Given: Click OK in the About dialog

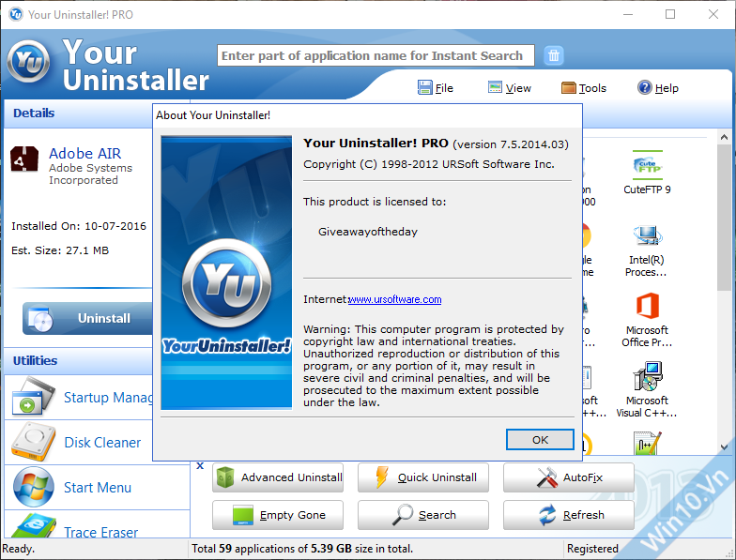Looking at the screenshot, I should (540, 439).
